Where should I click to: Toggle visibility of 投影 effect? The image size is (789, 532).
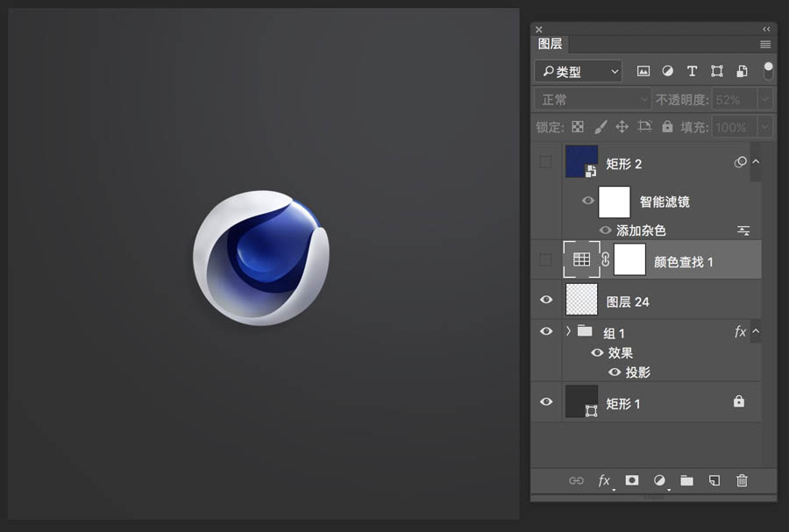click(x=615, y=372)
